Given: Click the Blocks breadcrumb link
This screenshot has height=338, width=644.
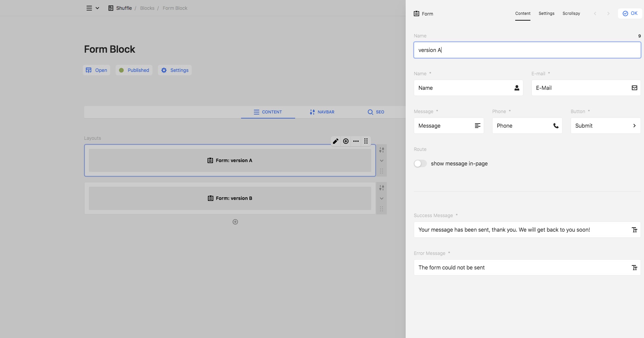Looking at the screenshot, I should (147, 8).
